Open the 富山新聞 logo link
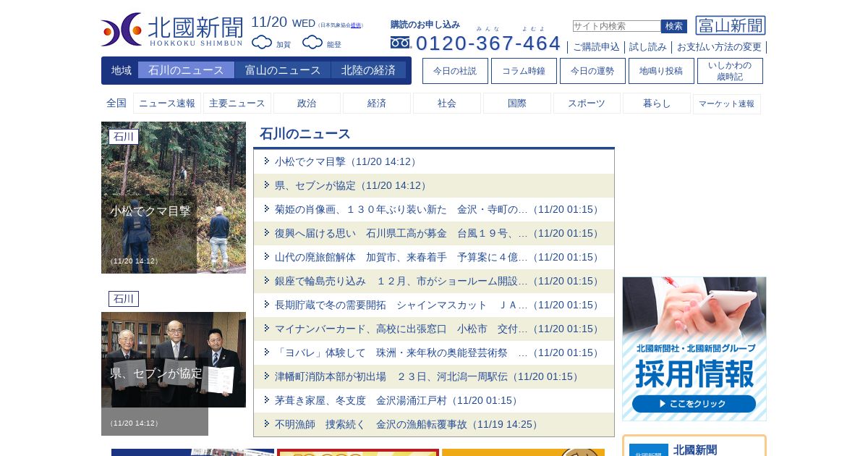 coord(731,25)
